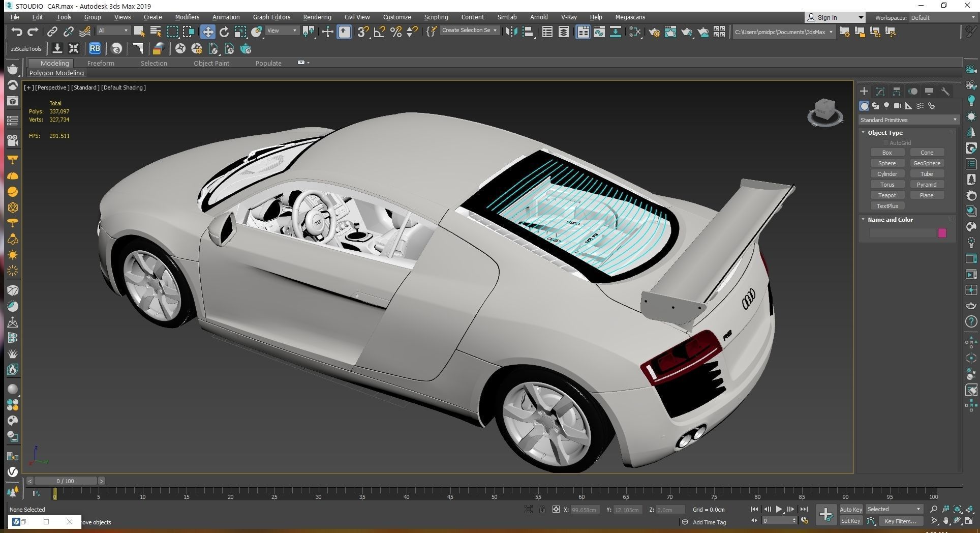Switch to the Modify panel tab
The image size is (980, 533).
click(x=880, y=91)
